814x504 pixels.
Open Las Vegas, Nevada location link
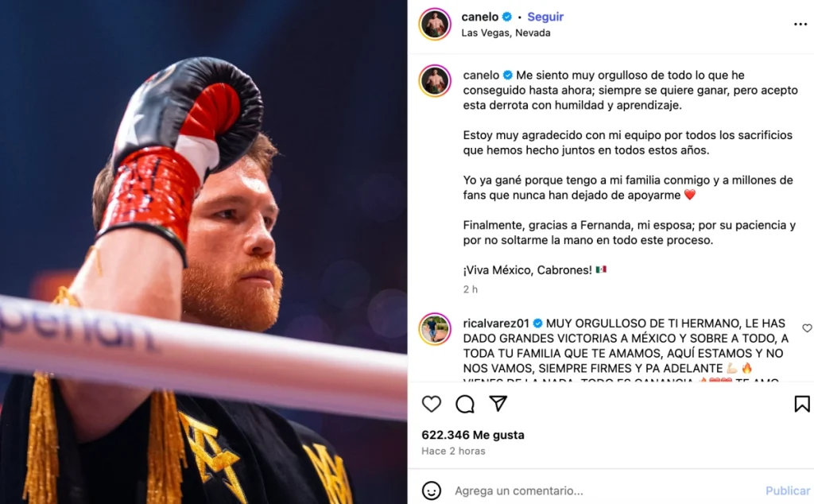pyautogui.click(x=506, y=33)
